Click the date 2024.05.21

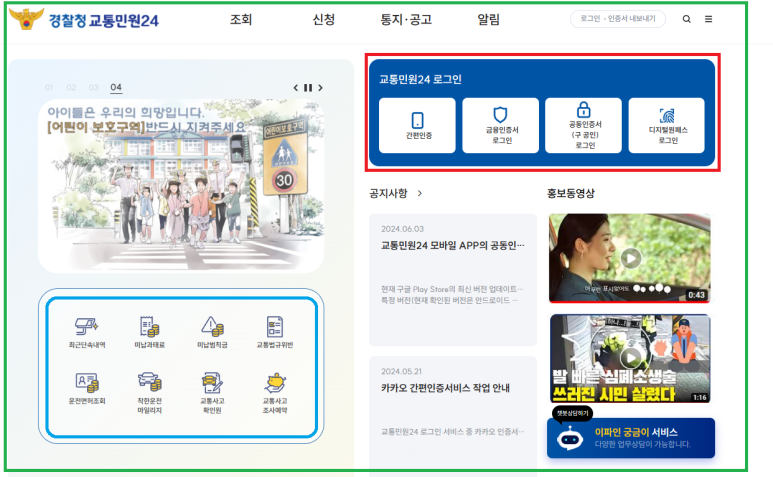coord(401,371)
